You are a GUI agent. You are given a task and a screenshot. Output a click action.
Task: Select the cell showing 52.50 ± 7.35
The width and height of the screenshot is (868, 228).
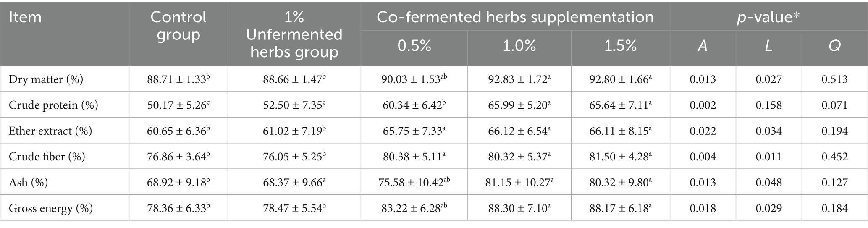[294, 105]
